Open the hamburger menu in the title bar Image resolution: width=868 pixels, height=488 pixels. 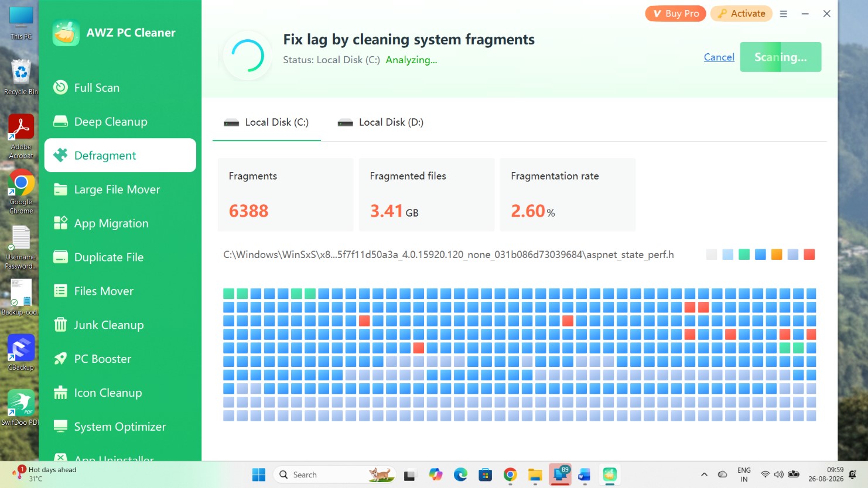(x=783, y=13)
